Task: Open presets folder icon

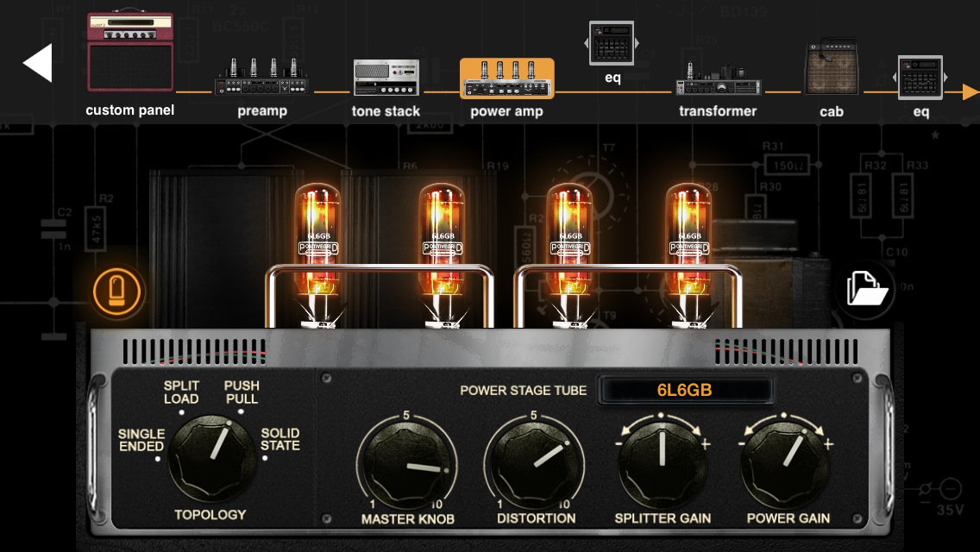Action: [x=865, y=288]
